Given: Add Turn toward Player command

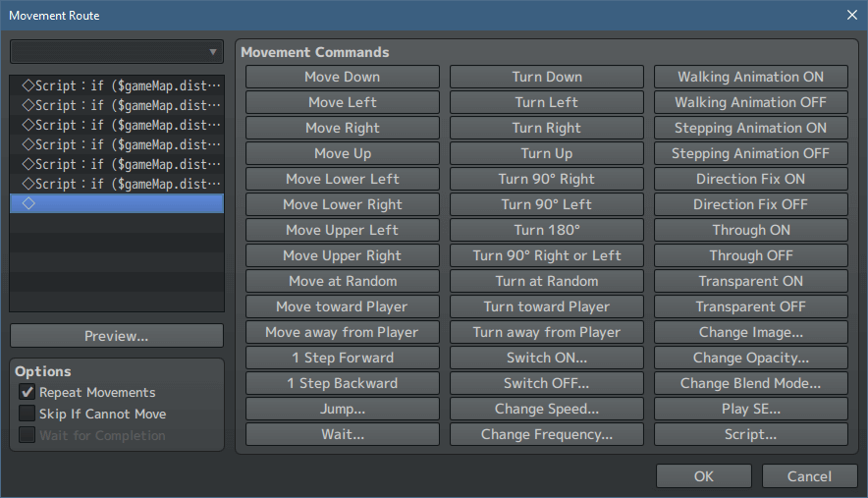Looking at the screenshot, I should [547, 306].
